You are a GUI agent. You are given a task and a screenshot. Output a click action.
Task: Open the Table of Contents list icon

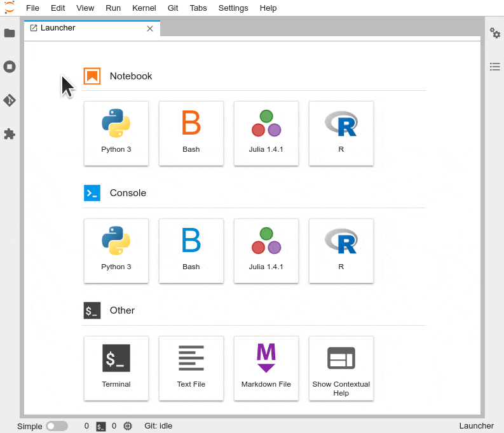494,67
